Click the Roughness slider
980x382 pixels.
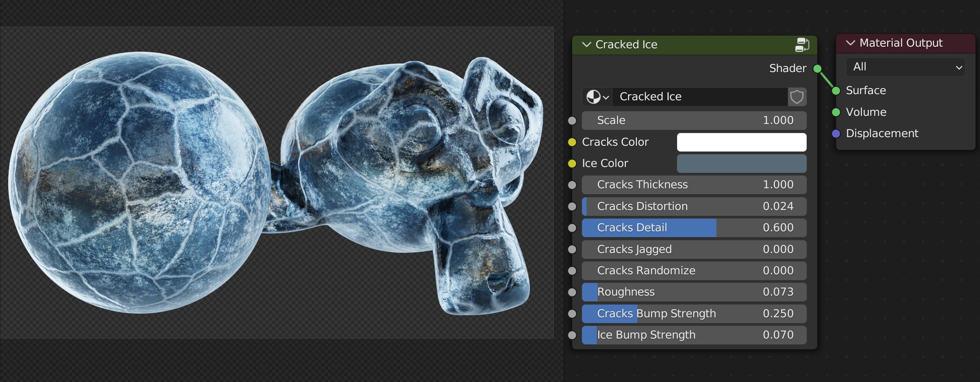[693, 292]
